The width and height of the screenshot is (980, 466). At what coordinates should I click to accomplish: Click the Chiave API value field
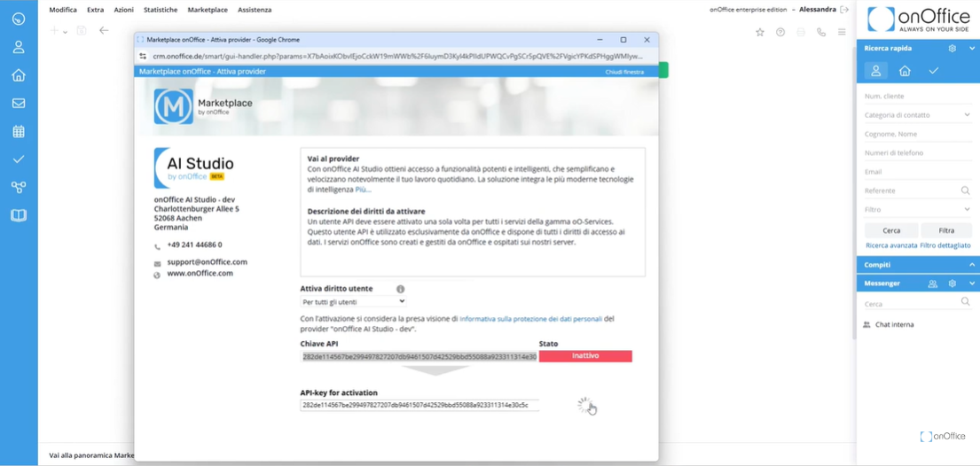[419, 357]
